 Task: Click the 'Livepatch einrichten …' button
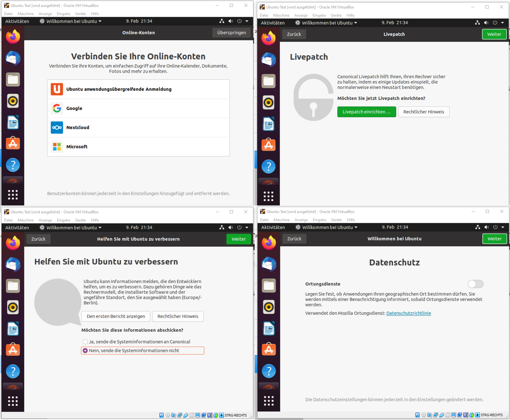click(366, 112)
